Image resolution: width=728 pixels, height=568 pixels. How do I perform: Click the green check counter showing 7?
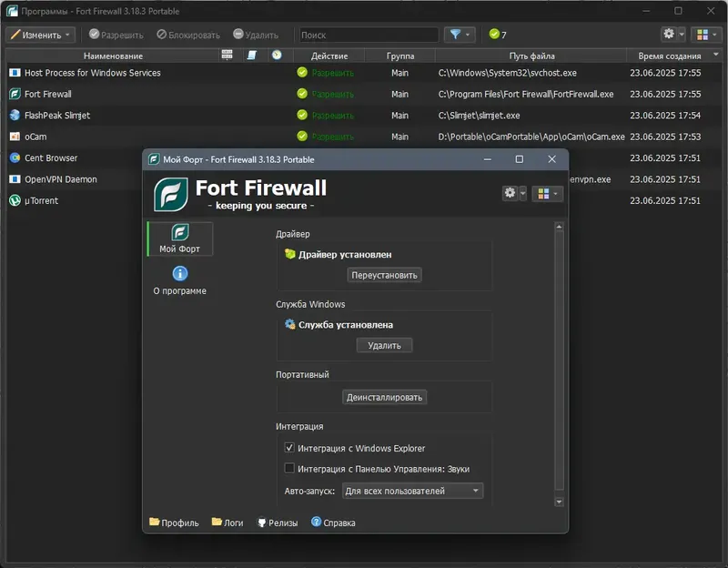[498, 35]
